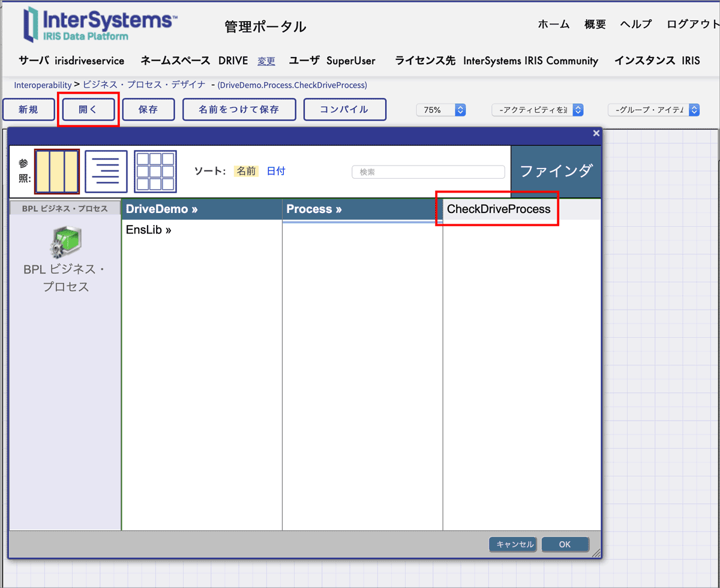Click 名前をつけて保存 button

click(239, 109)
